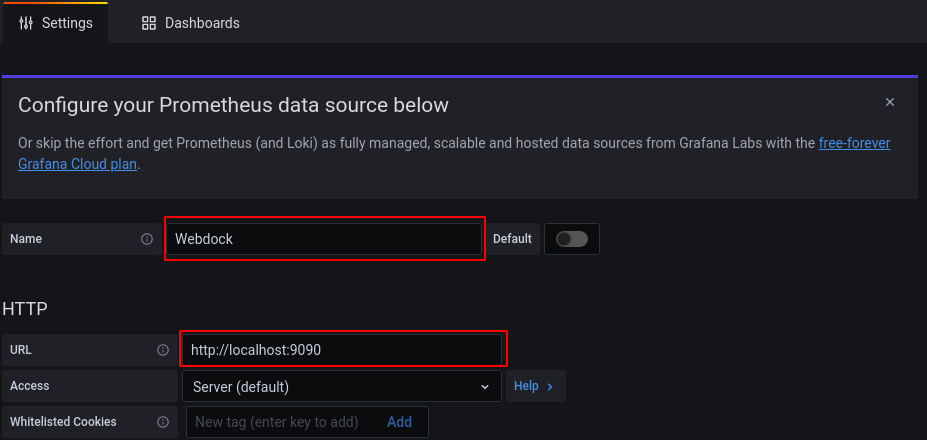Click the Whitelisted Cookies info icon
Screen dimensions: 927x440
tap(163, 422)
